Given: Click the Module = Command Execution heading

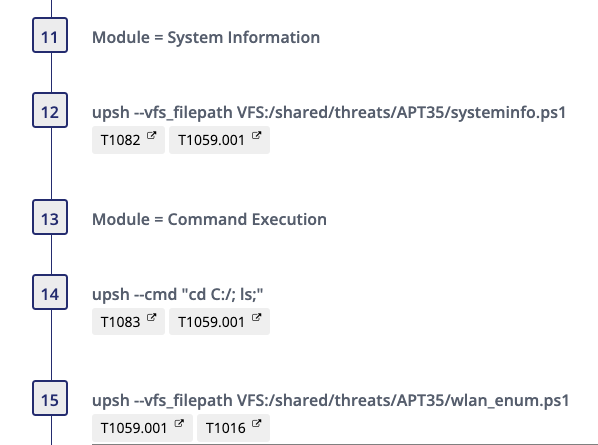Looking at the screenshot, I should pyautogui.click(x=209, y=219).
